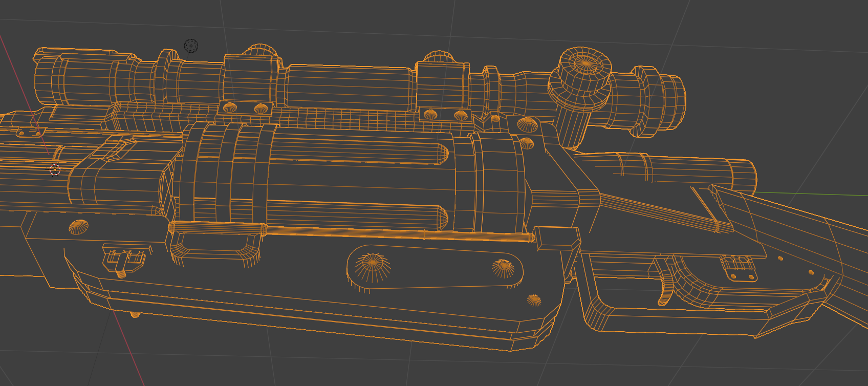
Task: Click the red-white 3D cursor
Action: coord(55,170)
